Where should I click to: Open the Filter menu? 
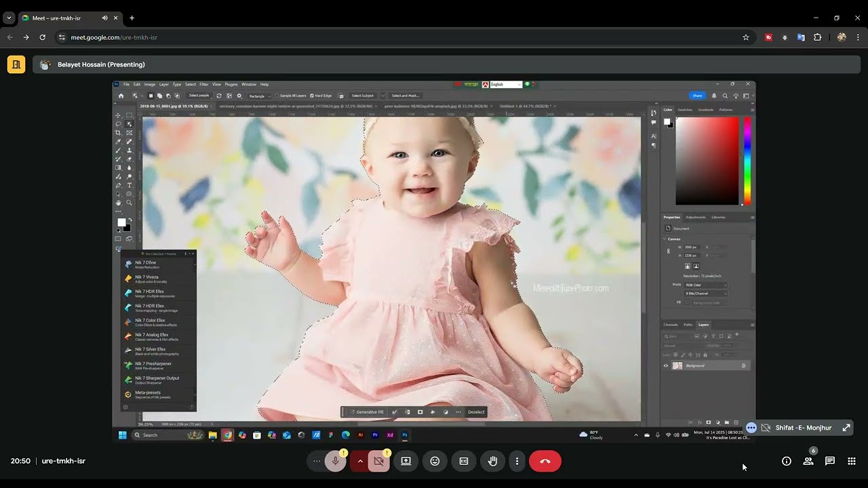[204, 84]
